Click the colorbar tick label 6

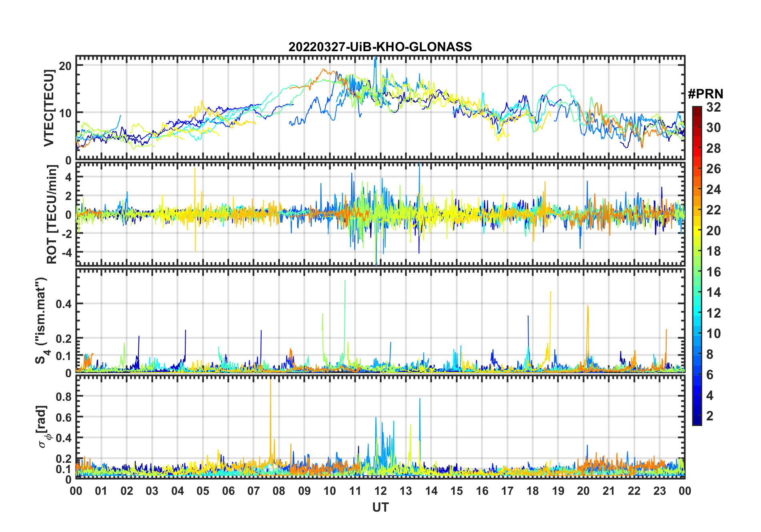point(710,375)
